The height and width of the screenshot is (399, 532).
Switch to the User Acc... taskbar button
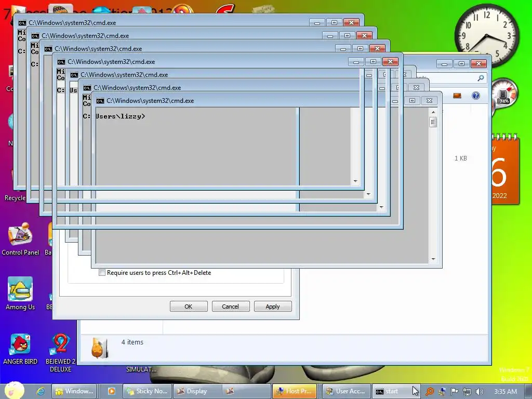point(345,391)
